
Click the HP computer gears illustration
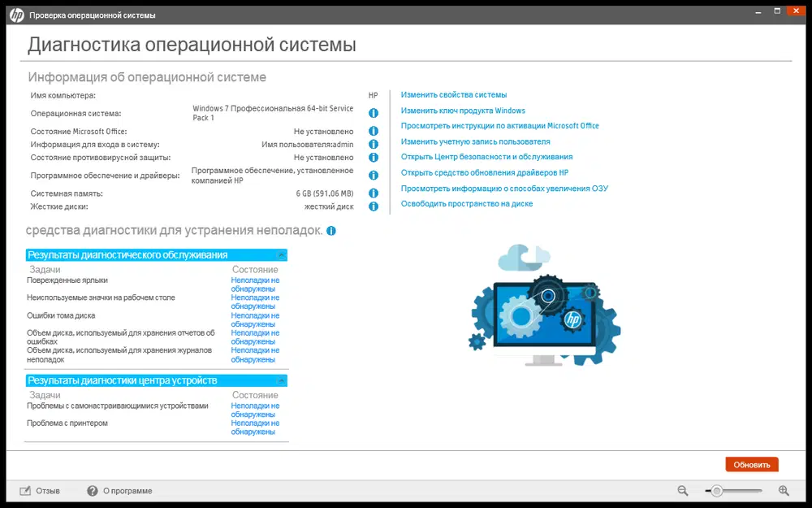click(x=544, y=305)
